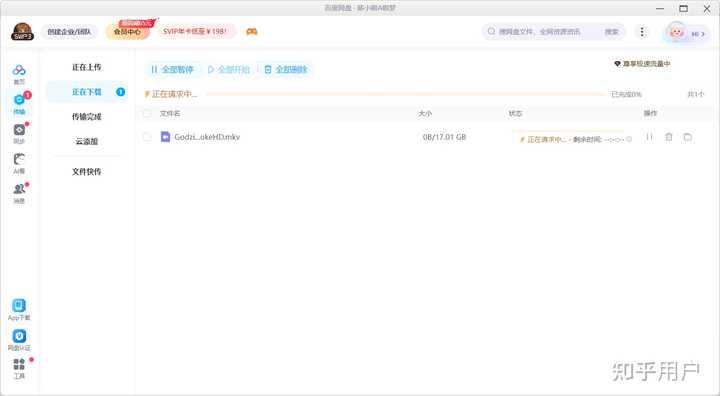Tick the checkbox for Godzi...ukeHD.mkv
The image size is (720, 396).
pos(147,136)
